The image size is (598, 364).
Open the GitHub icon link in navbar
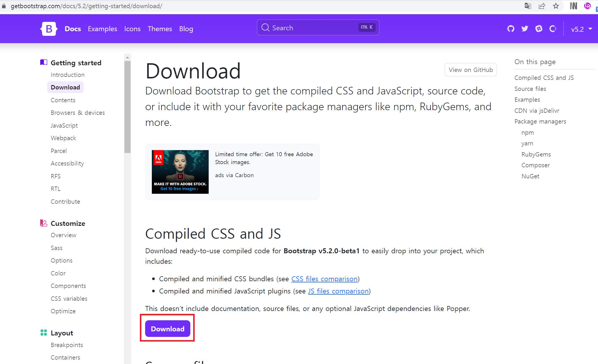pos(511,29)
